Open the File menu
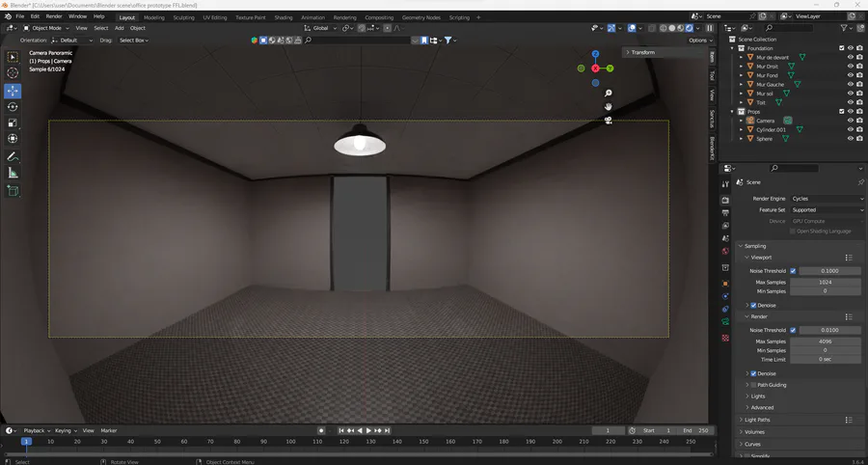868x465 pixels. [20, 16]
